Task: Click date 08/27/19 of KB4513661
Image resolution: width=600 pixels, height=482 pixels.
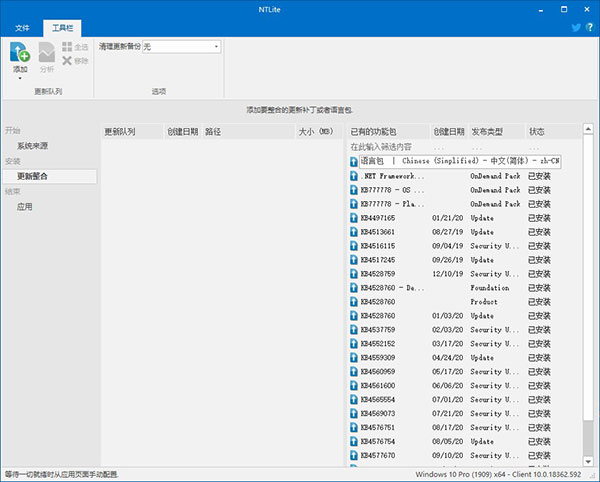Action: (447, 232)
